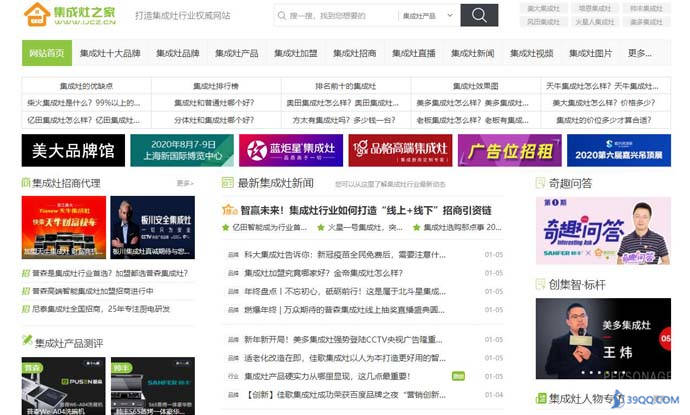The width and height of the screenshot is (690, 415).
Task: Open the 集成灶排行榜 link
Action: [216, 86]
